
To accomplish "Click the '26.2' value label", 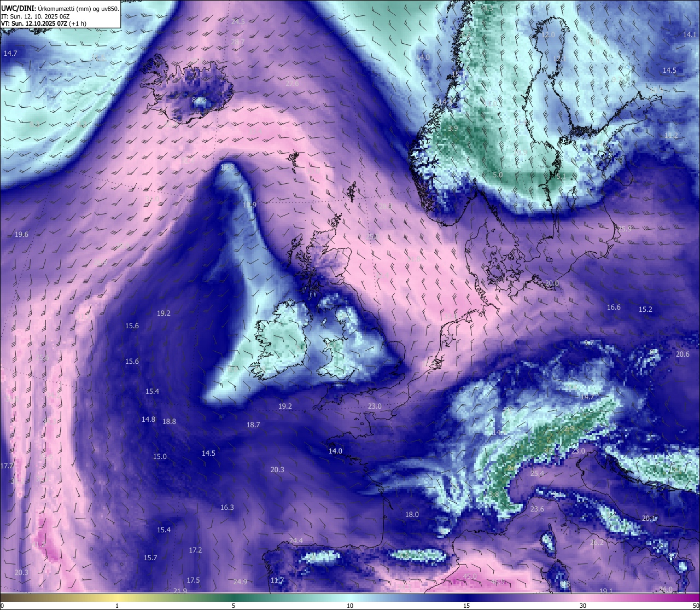I will pos(597,543).
